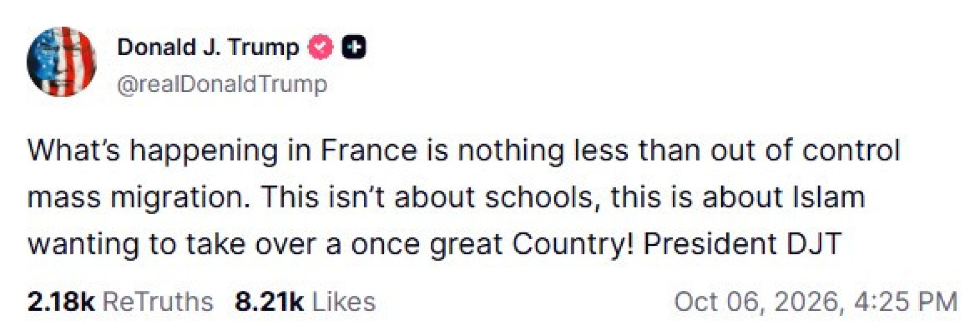Click the 8.21k likes count number
This screenshot has width=980, height=326.
tap(269, 301)
